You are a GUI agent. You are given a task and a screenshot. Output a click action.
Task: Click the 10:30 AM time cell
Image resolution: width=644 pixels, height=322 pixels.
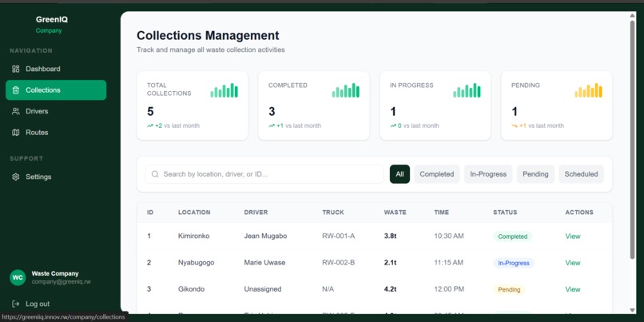pos(449,237)
